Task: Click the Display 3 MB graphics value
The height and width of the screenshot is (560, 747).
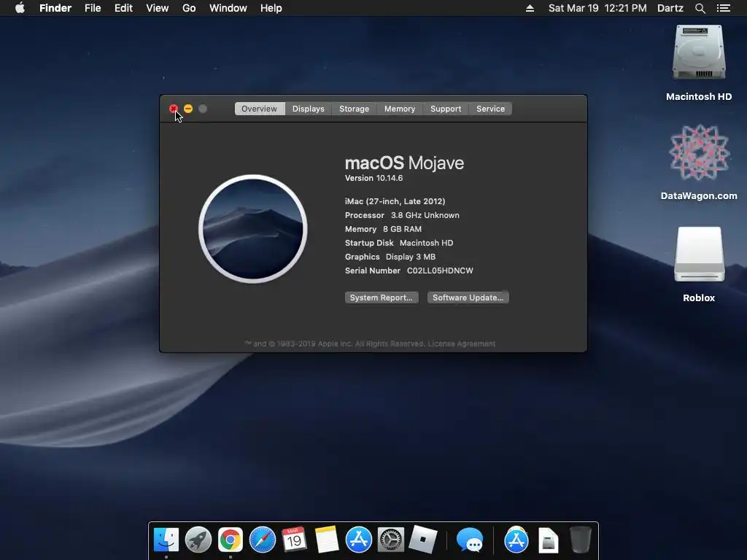Action: (x=411, y=257)
